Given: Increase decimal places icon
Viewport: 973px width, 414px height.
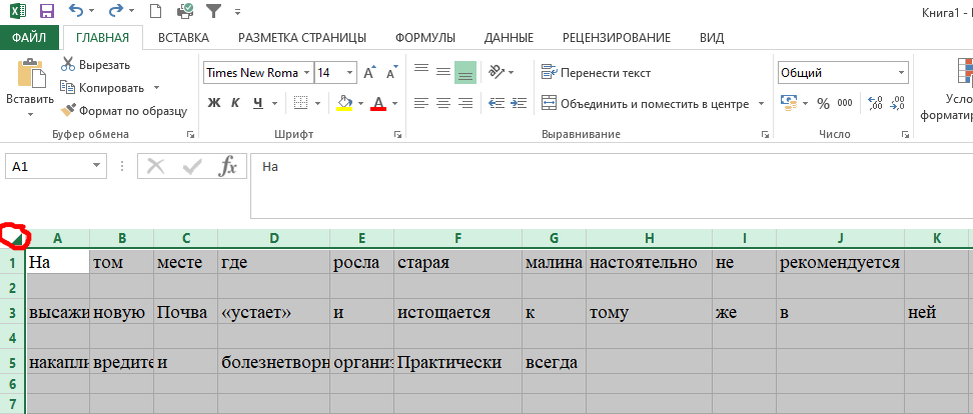Looking at the screenshot, I should [x=875, y=103].
